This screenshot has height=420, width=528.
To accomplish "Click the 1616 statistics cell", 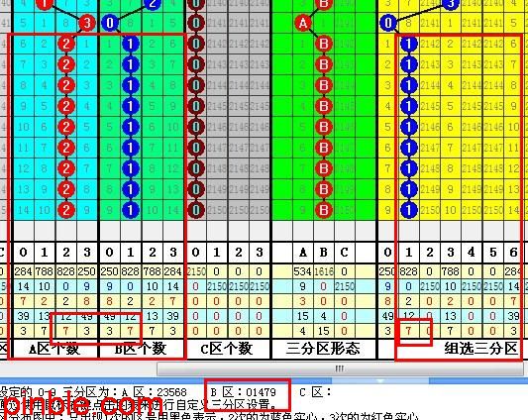I will click(324, 271).
